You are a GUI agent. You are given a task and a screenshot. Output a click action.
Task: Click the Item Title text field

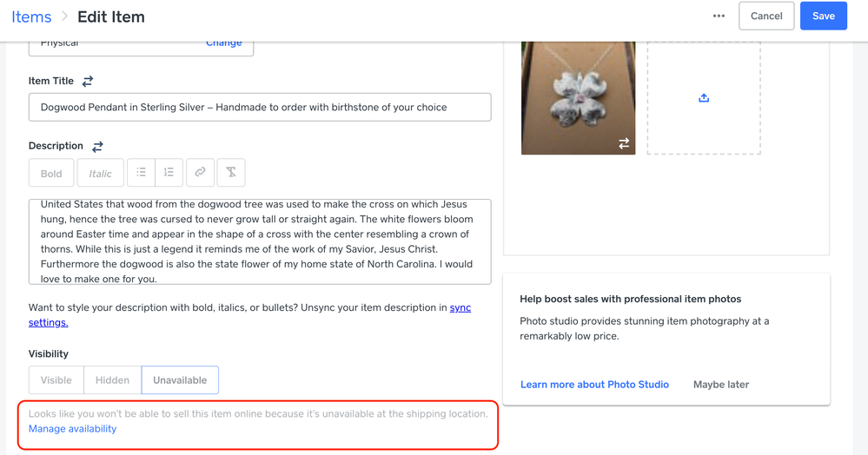point(260,107)
